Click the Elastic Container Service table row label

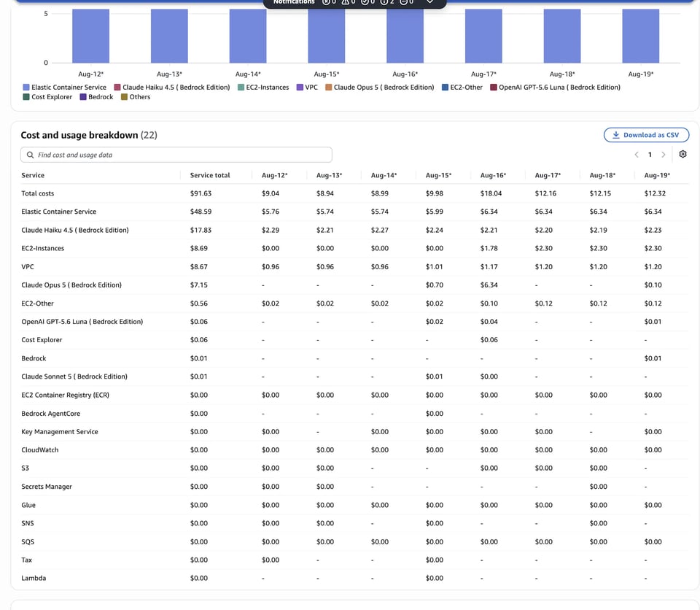coord(58,212)
